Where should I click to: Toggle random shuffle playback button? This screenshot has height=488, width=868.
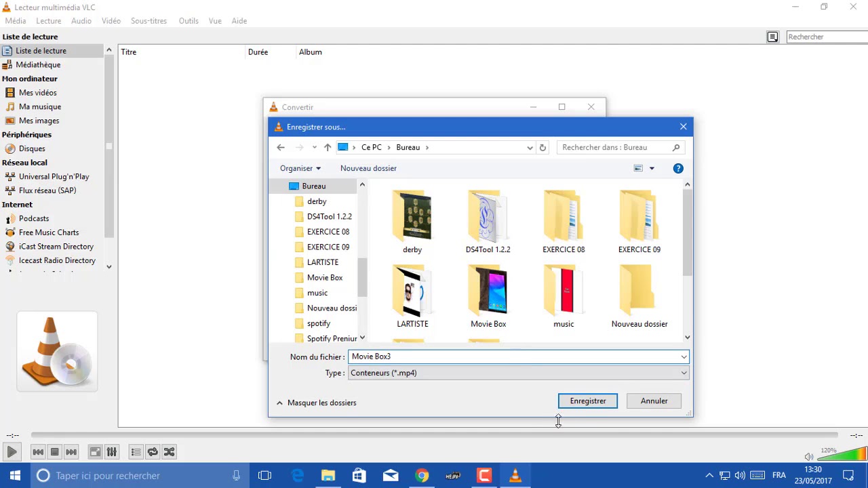point(170,452)
